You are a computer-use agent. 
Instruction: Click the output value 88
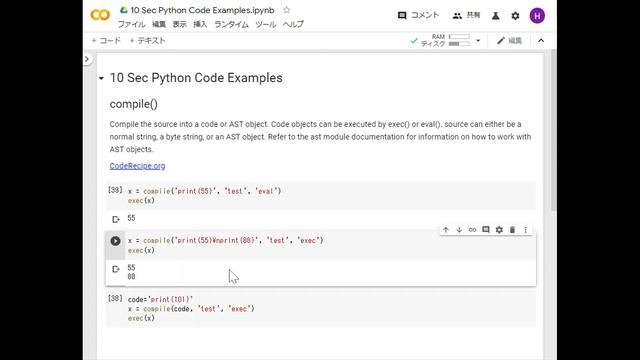[x=131, y=277]
